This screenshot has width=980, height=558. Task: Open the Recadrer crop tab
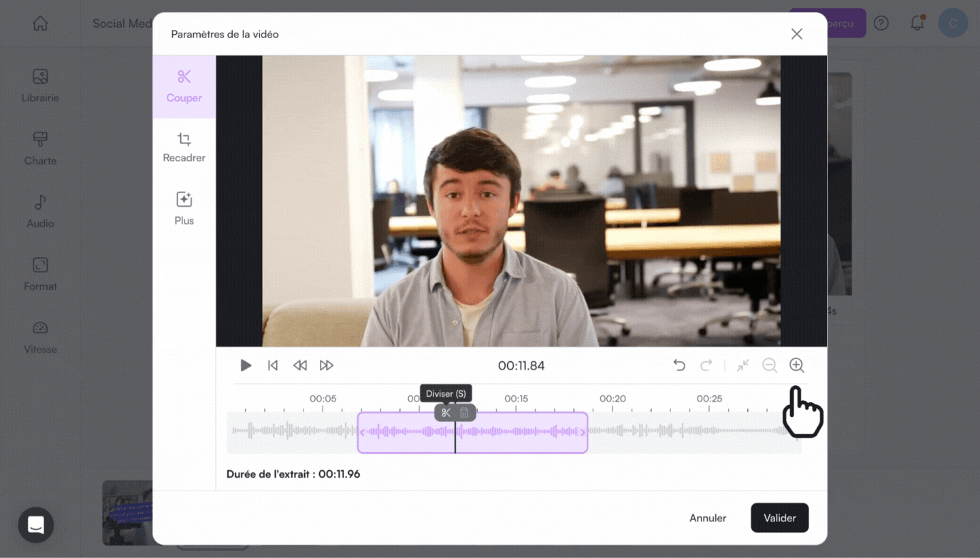coord(184,148)
